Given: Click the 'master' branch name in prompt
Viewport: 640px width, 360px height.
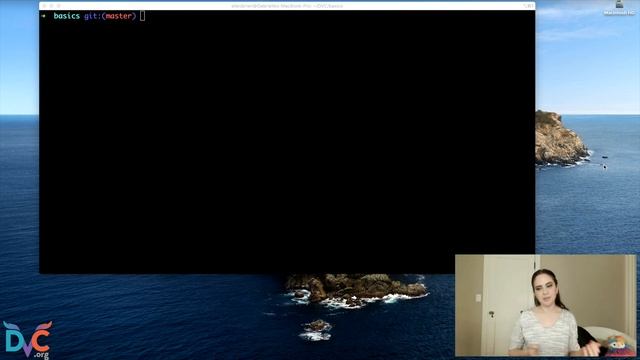Looking at the screenshot, I should 118,16.
